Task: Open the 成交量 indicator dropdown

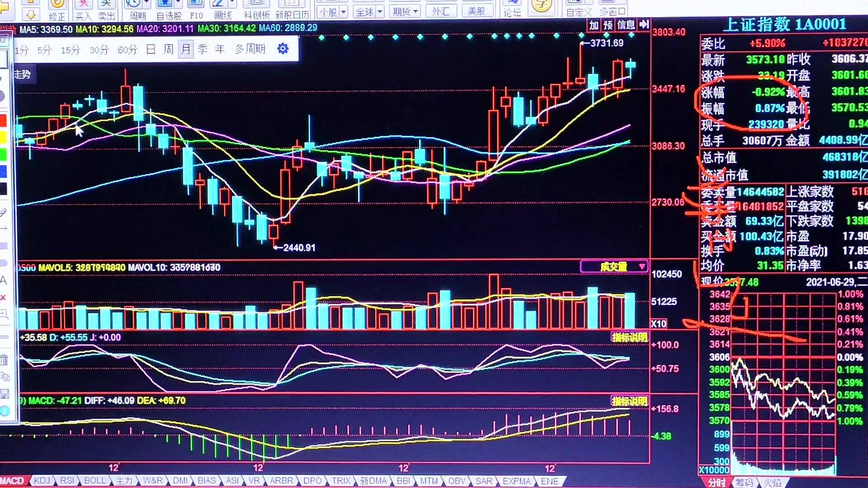Action: pyautogui.click(x=642, y=267)
